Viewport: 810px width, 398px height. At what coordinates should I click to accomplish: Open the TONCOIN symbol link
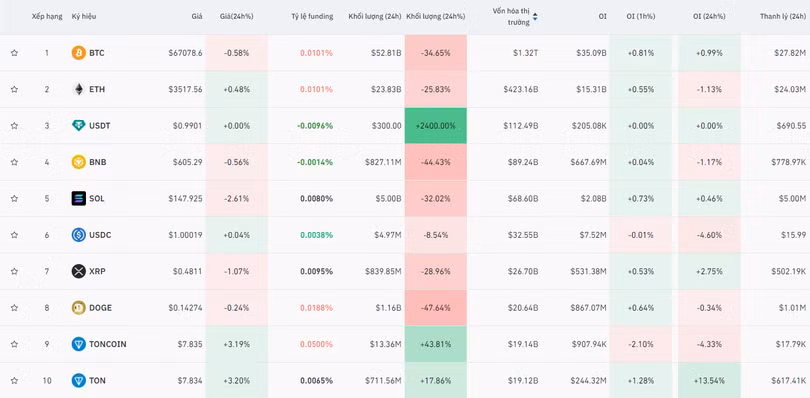[108, 344]
